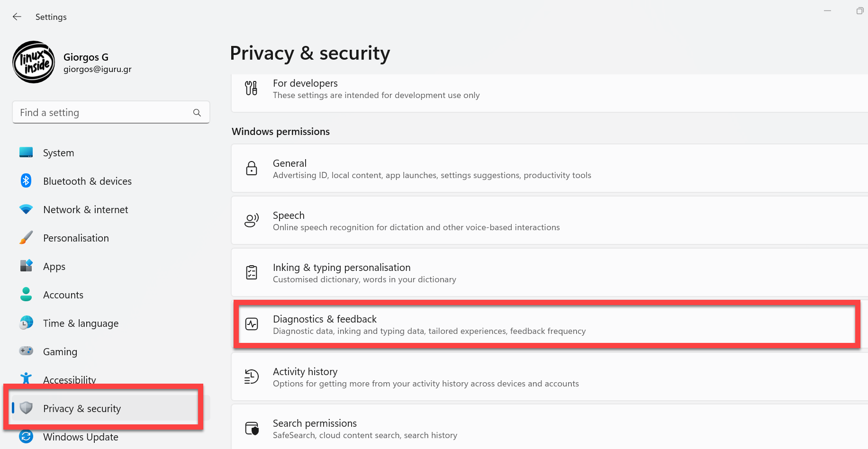Viewport: 868px width, 449px height.
Task: Open Personalisation from sidebar
Action: tap(76, 238)
